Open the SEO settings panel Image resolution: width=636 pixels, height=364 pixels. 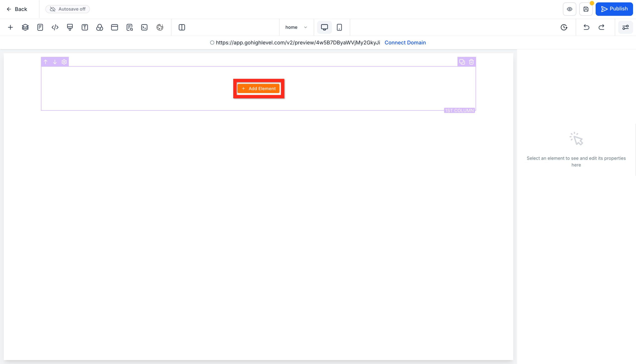tap(129, 27)
